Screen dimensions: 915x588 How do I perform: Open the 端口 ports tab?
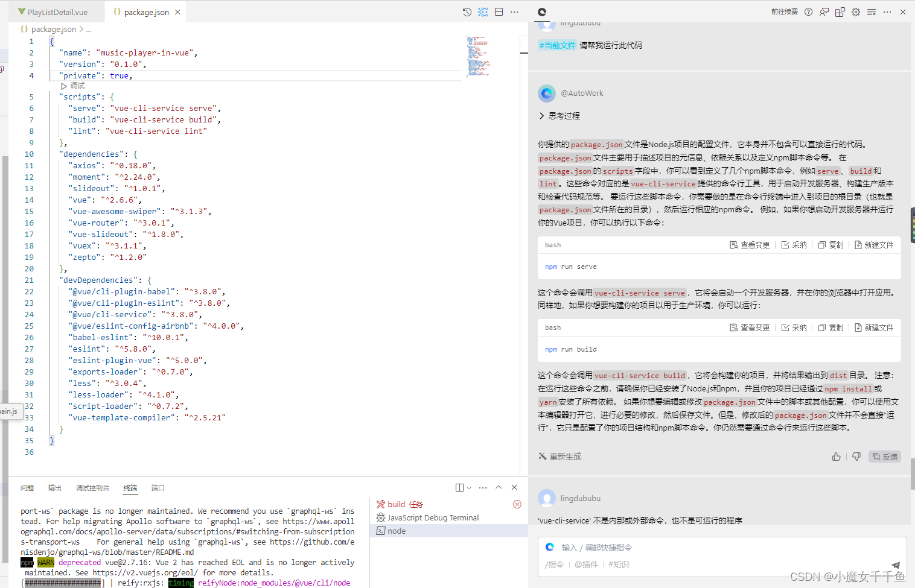(158, 488)
